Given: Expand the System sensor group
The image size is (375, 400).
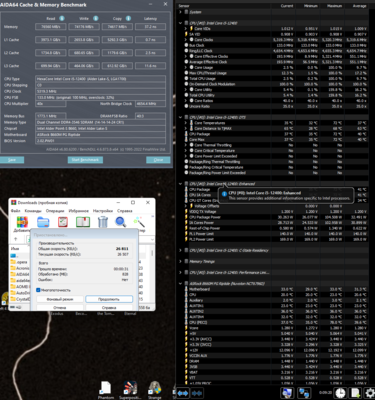Looking at the screenshot, I should pos(181,12).
